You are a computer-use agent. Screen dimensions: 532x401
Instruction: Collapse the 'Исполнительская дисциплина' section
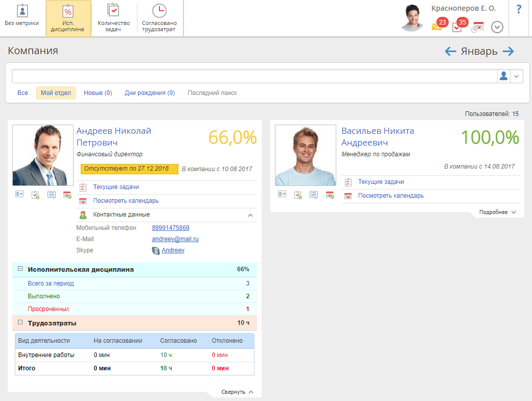point(20,269)
